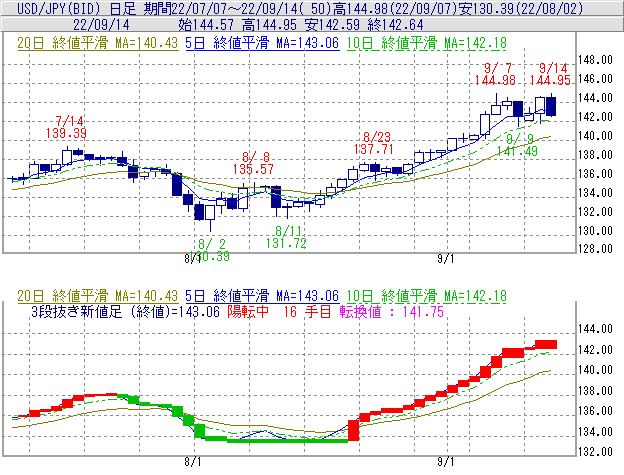624x475 pixels.
Task: Click the tall red reversal block in lower chart
Action: click(353, 430)
